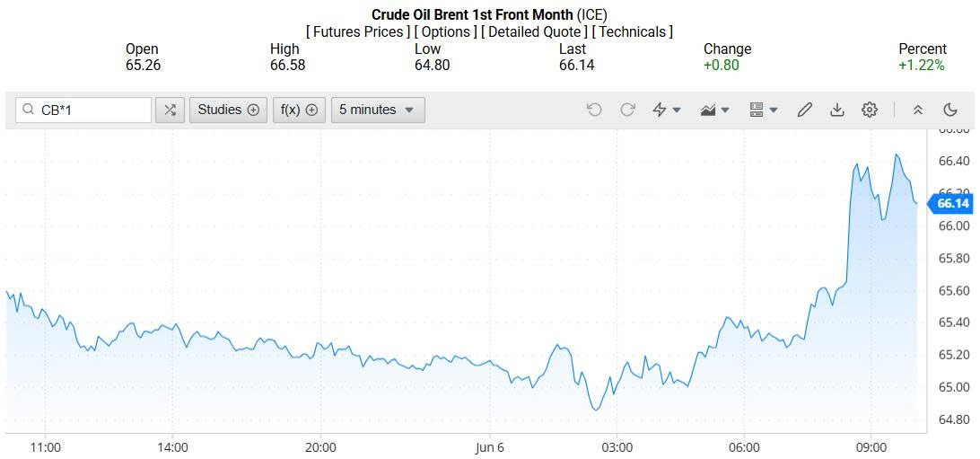Open the f(x) functions button
980x459 pixels.
coord(299,110)
